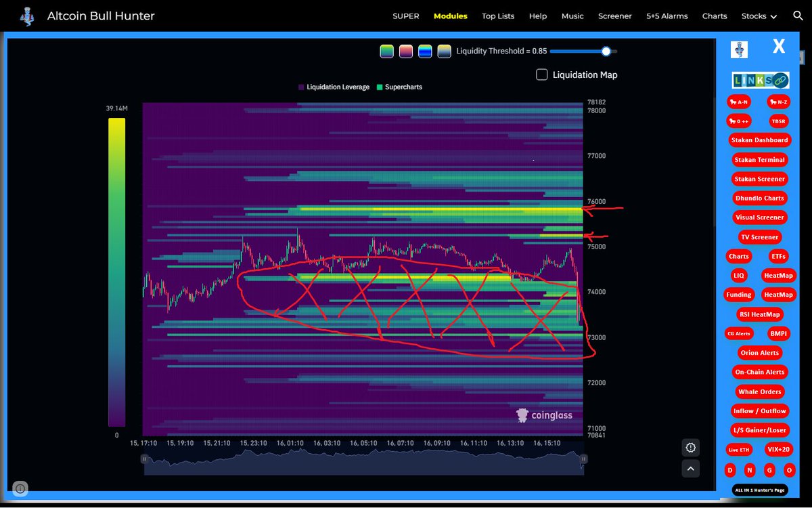Screen dimensions: 812x508
Task: Open search with the magnifier icon
Action: tap(796, 14)
